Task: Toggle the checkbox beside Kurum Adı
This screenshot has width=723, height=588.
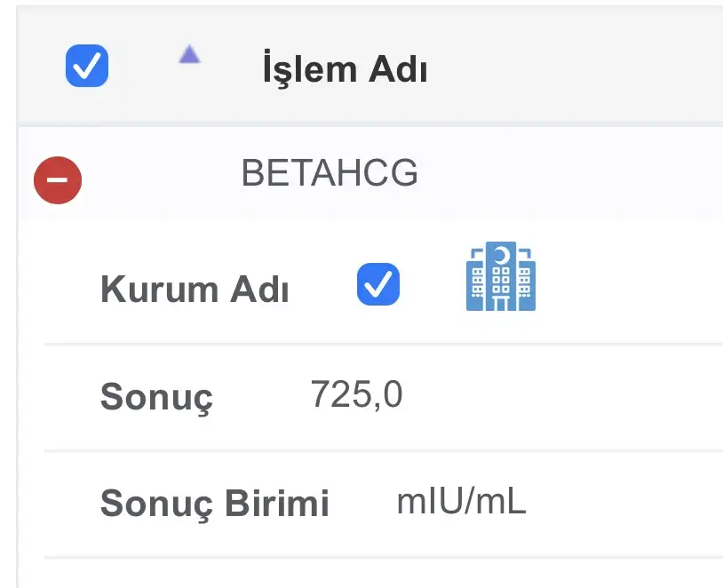Action: pos(378,284)
